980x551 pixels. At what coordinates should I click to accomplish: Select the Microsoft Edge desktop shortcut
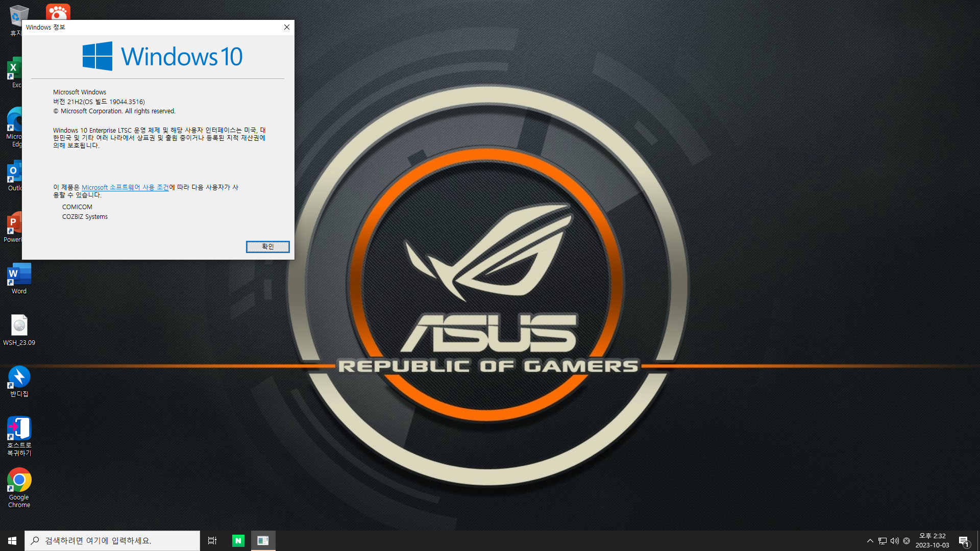pyautogui.click(x=14, y=127)
